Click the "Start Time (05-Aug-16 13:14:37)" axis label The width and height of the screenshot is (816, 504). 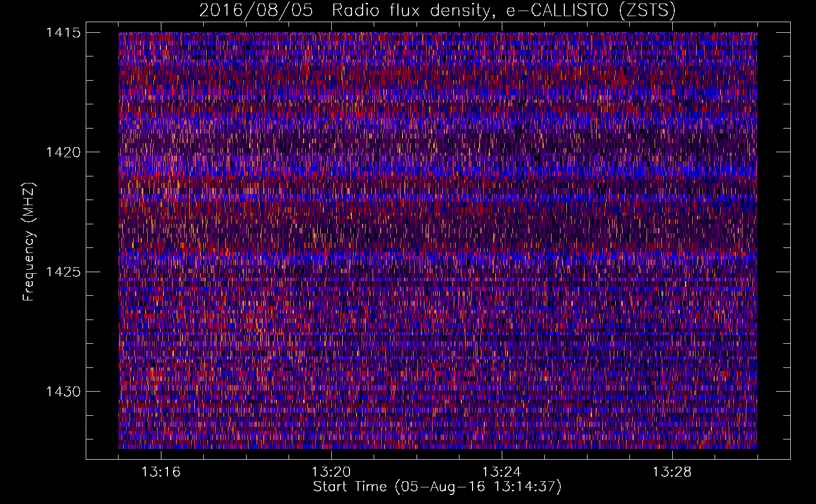click(437, 487)
